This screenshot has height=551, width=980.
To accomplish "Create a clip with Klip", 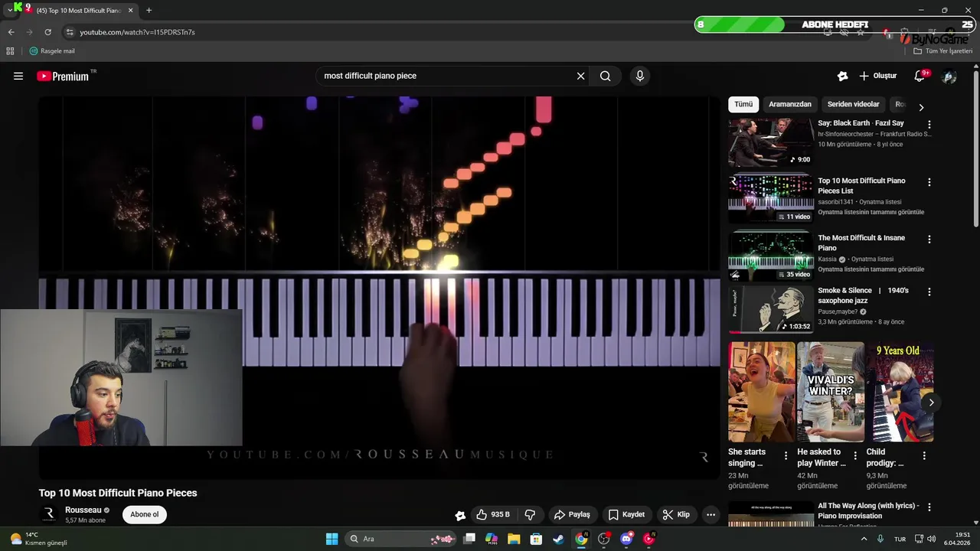I will tap(676, 514).
